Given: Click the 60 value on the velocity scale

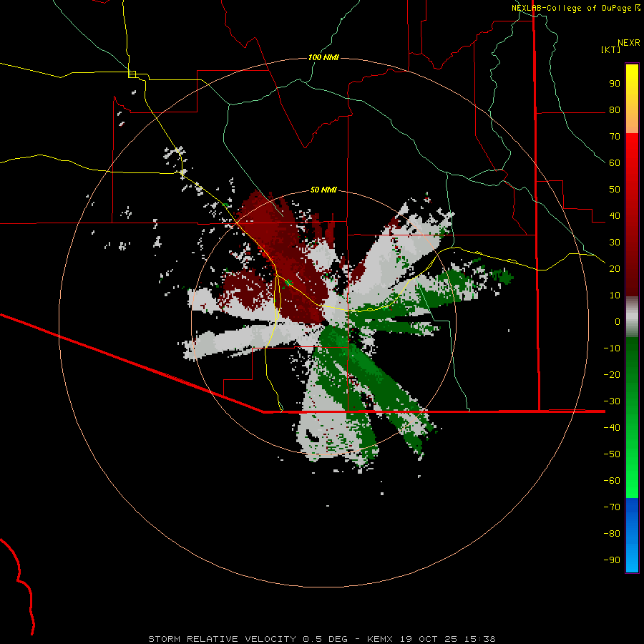Looking at the screenshot, I should tap(615, 163).
